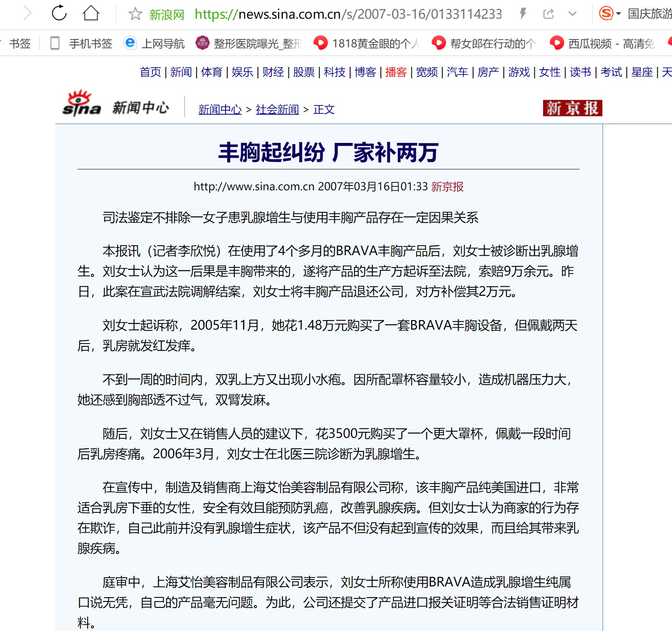
Task: Open 博客 navigation link
Action: coord(365,72)
